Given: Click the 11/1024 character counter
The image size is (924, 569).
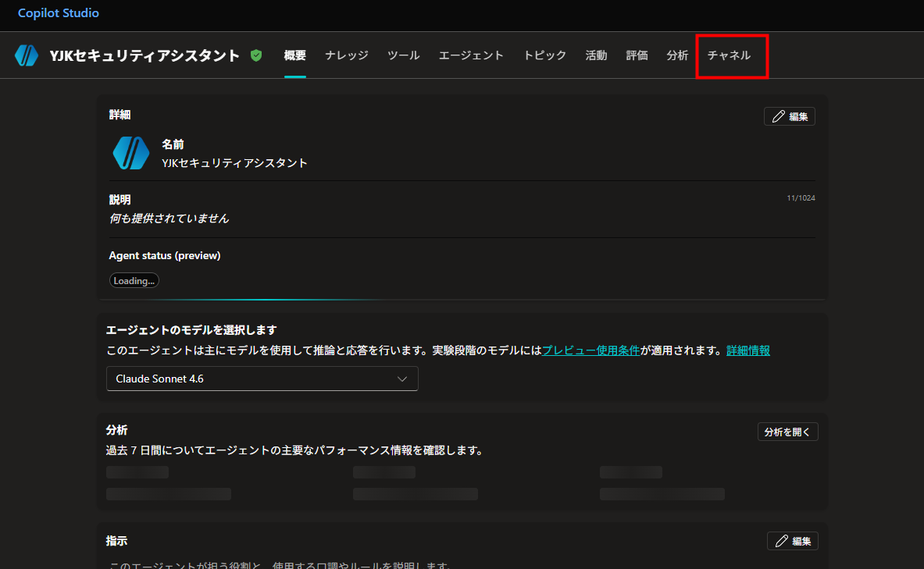Looking at the screenshot, I should click(801, 198).
